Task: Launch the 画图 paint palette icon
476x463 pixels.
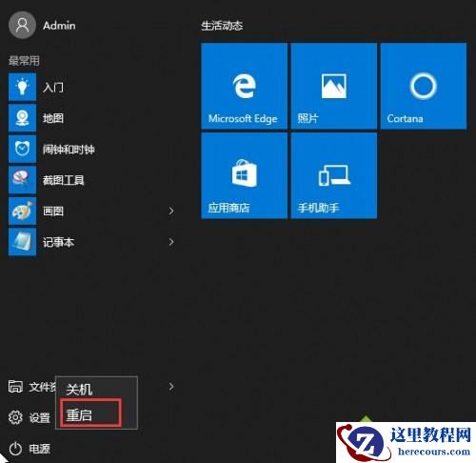Action: pyautogui.click(x=22, y=211)
